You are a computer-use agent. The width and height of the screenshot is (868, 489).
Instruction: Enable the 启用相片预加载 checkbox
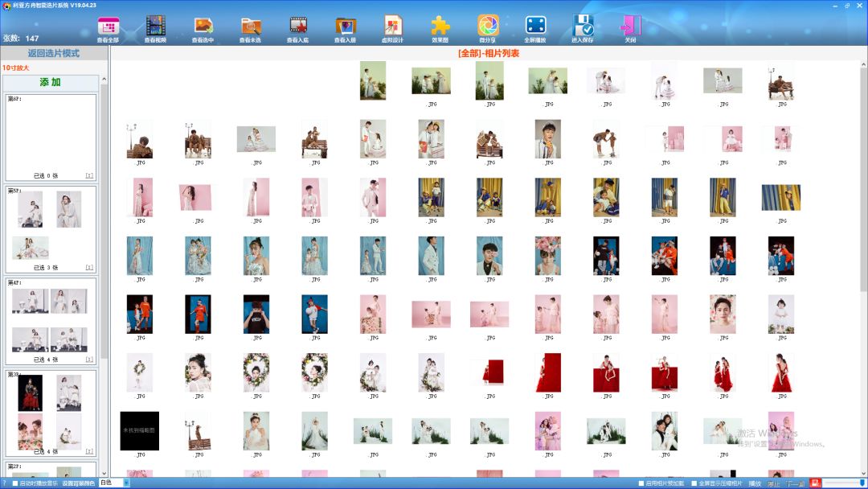click(641, 483)
